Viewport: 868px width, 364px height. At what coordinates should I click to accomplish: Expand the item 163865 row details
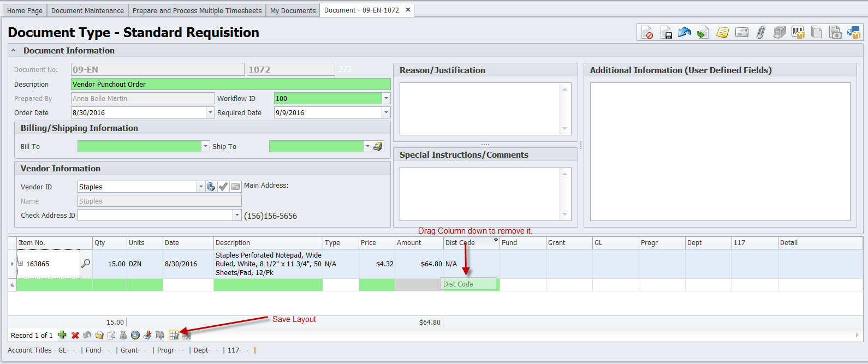coord(21,264)
